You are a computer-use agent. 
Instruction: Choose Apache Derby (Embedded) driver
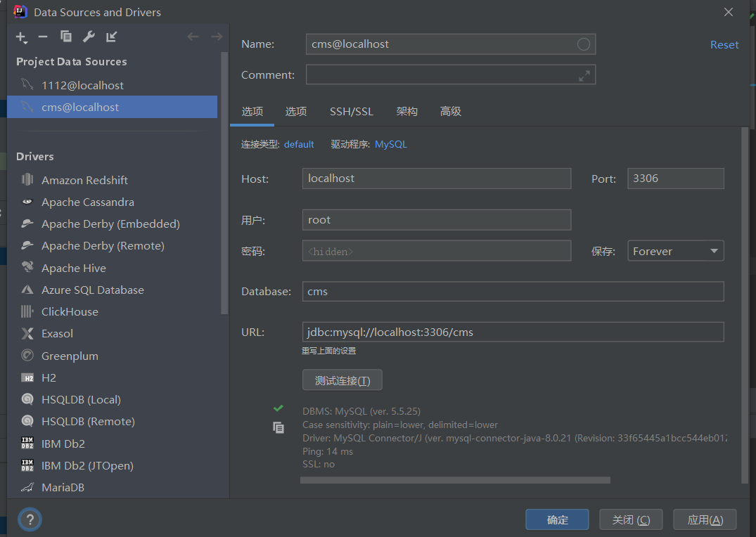point(112,224)
